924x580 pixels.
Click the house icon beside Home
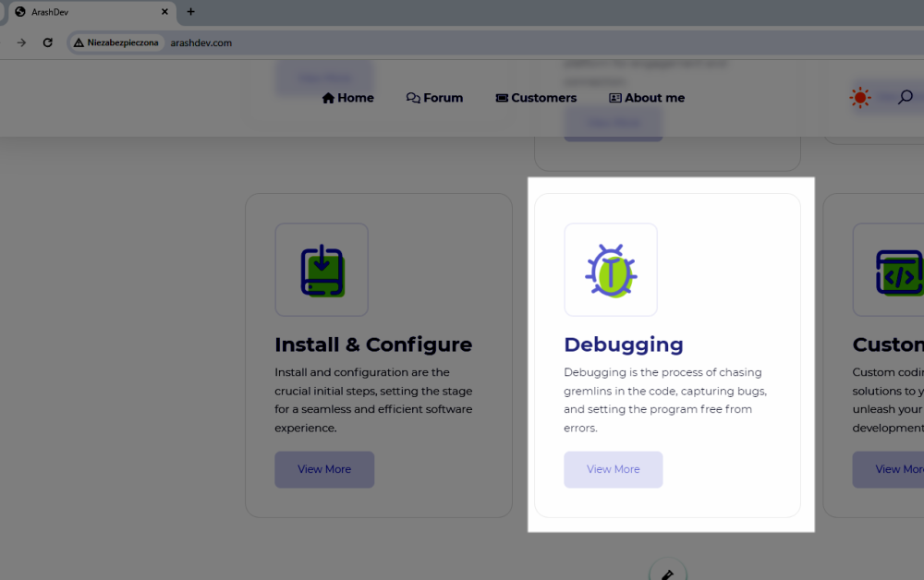click(x=328, y=98)
